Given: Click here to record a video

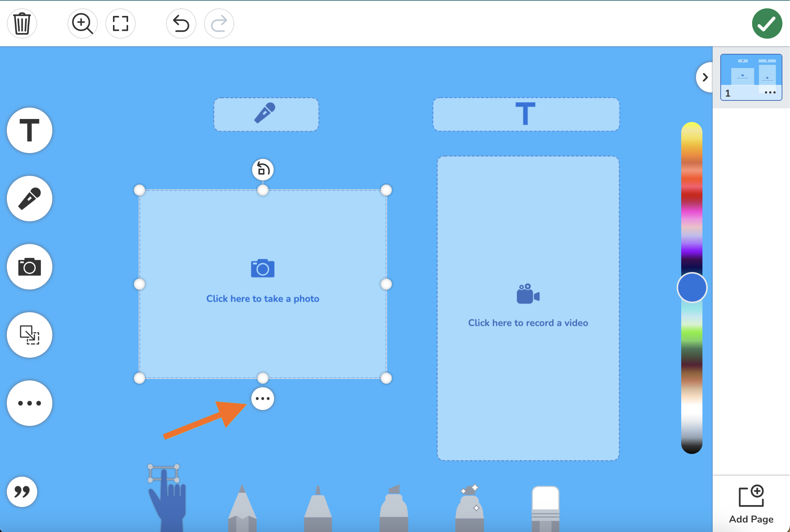Looking at the screenshot, I should tap(528, 307).
